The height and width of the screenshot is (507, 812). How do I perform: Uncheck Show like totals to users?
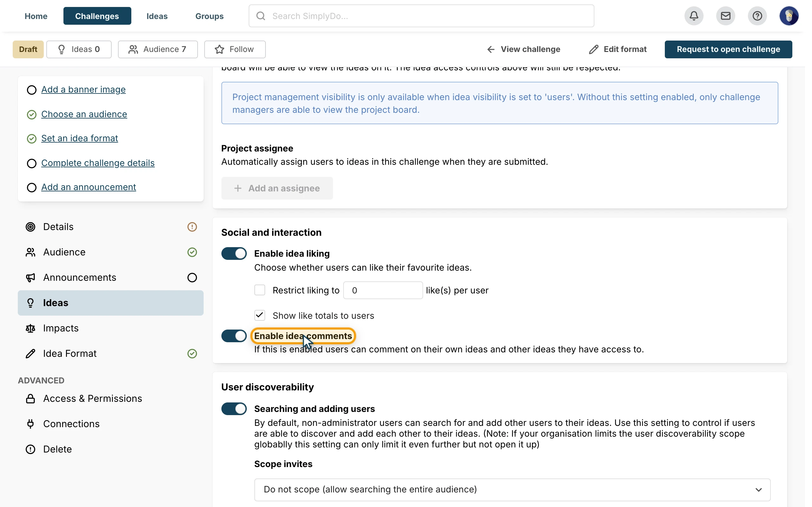point(260,316)
